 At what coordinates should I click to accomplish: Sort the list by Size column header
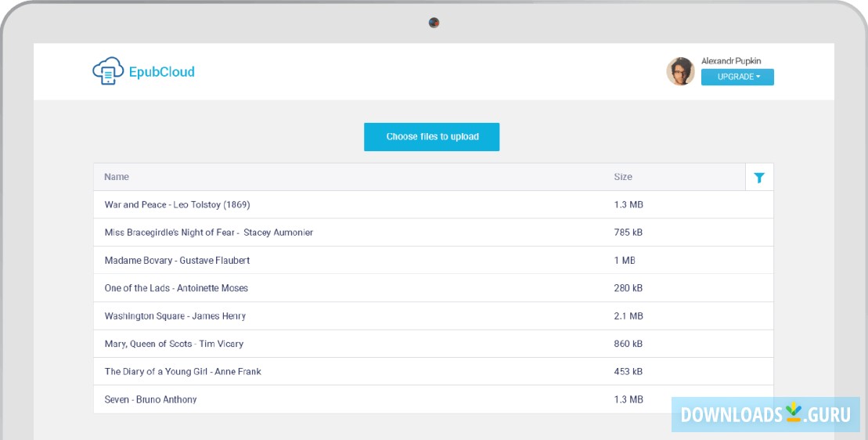pos(623,177)
